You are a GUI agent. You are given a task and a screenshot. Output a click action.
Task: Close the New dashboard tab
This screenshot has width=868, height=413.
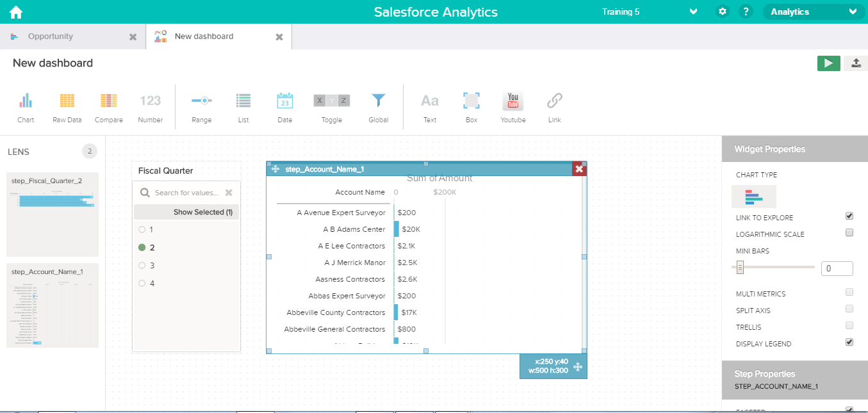pyautogui.click(x=279, y=37)
